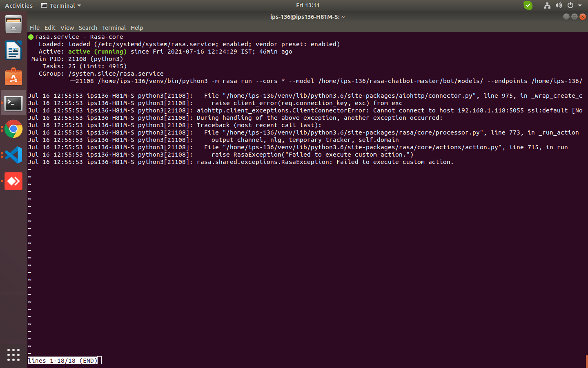Click 'rasa.service - Rasa-core' heading text
The width and height of the screenshot is (588, 368).
(x=79, y=37)
